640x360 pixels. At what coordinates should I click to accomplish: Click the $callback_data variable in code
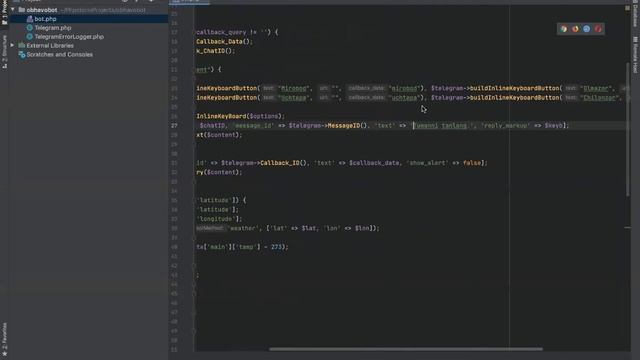[374, 163]
